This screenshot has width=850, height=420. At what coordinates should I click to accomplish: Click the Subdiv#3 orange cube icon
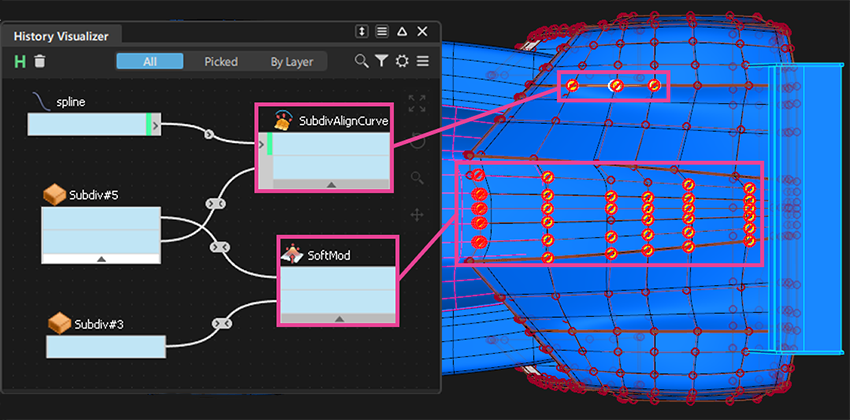coord(59,323)
